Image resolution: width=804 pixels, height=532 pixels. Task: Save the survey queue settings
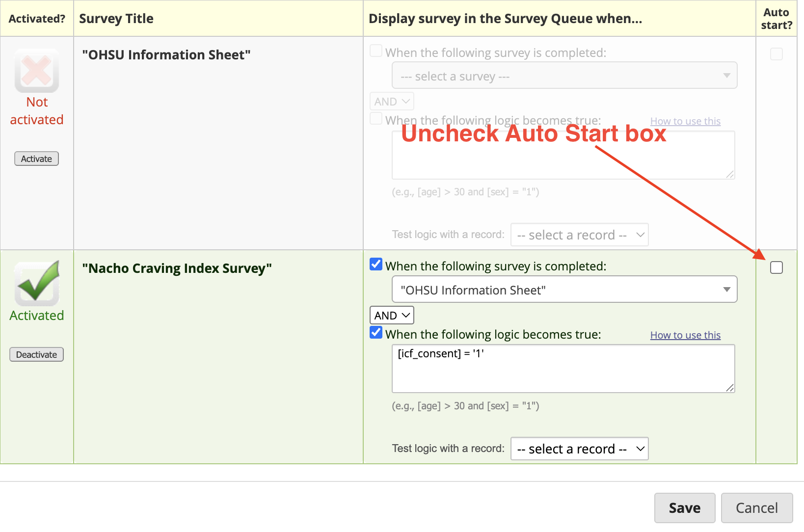pos(685,508)
